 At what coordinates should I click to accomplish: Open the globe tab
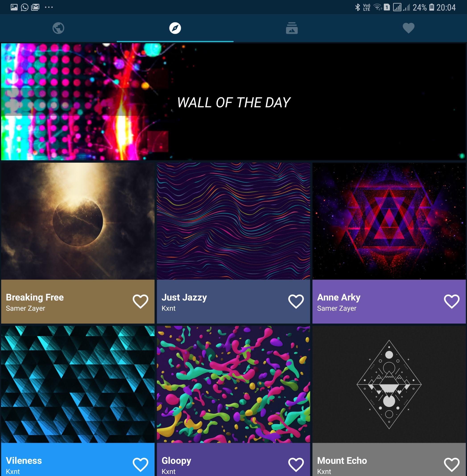[x=58, y=28]
